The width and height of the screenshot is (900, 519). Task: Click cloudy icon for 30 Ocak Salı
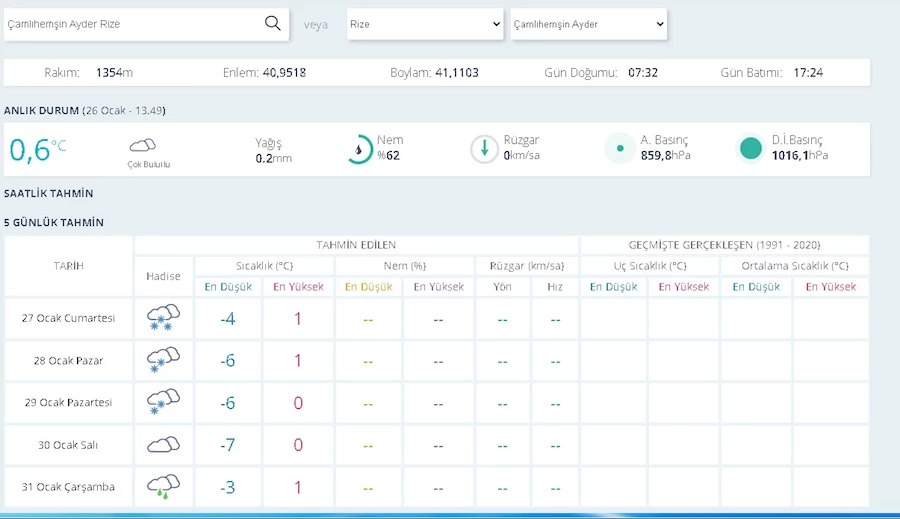(163, 444)
